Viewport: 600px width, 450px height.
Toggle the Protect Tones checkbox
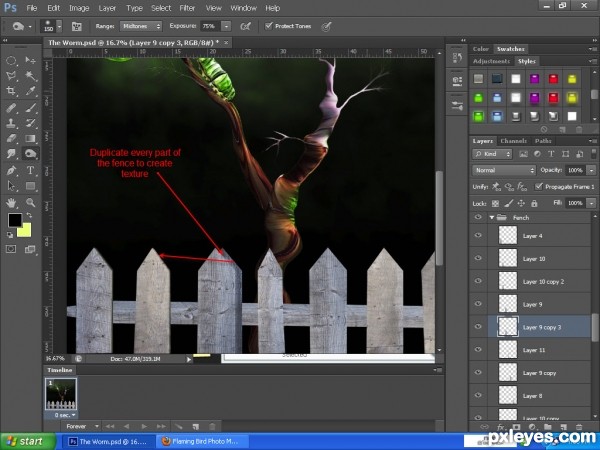pos(269,26)
